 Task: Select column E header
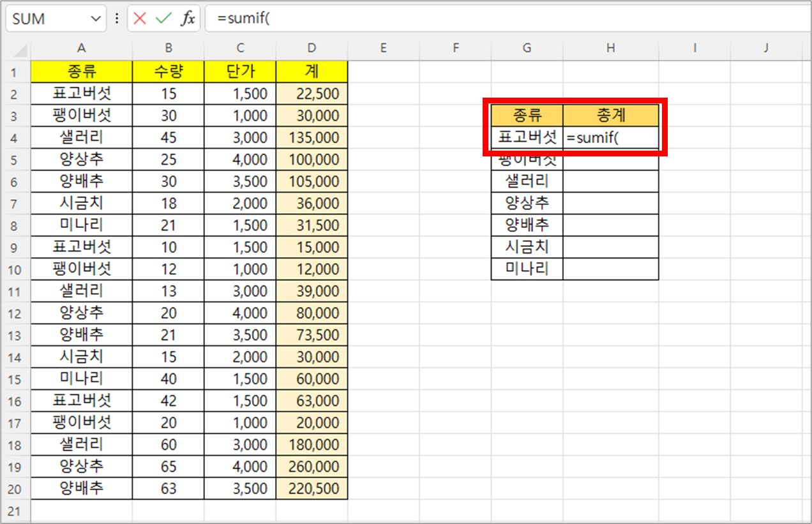[383, 47]
